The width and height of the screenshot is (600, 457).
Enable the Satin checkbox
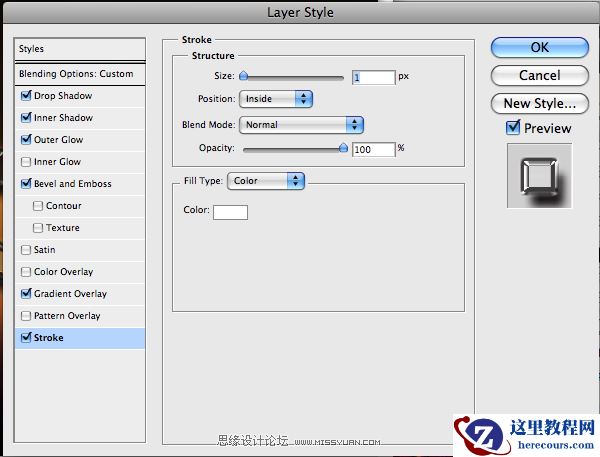click(26, 250)
